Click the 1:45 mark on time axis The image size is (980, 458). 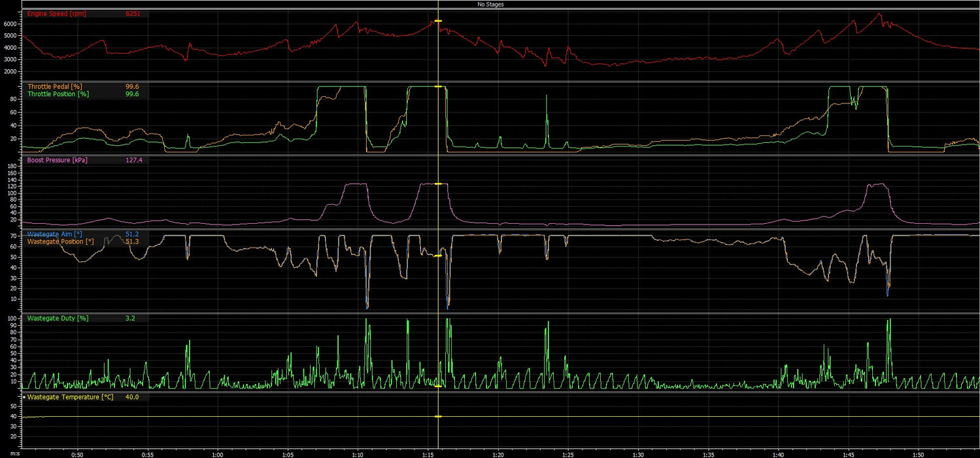[849, 453]
